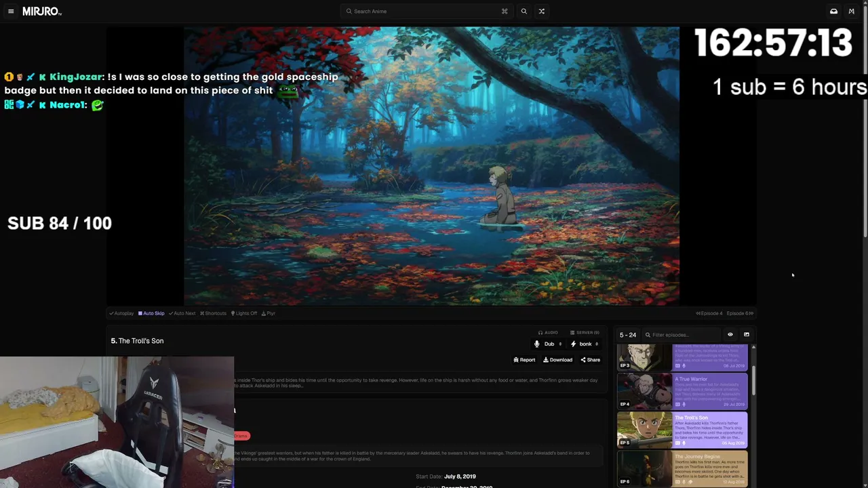Skip ahead to Episode 6

(740, 313)
